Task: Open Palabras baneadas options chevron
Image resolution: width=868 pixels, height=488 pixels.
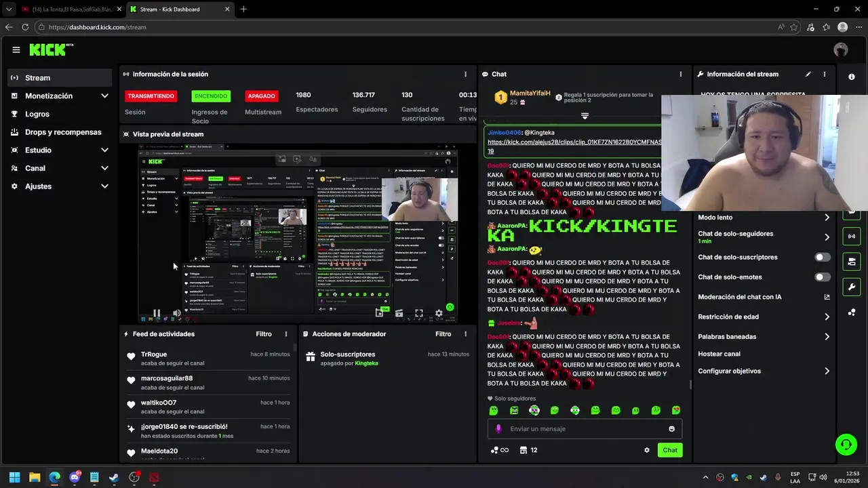Action: click(827, 336)
